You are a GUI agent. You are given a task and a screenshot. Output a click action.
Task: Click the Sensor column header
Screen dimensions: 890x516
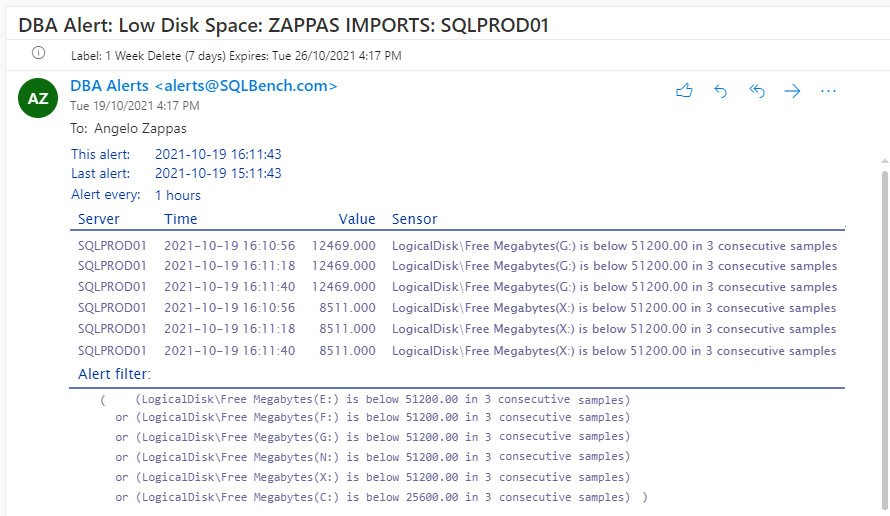[414, 219]
